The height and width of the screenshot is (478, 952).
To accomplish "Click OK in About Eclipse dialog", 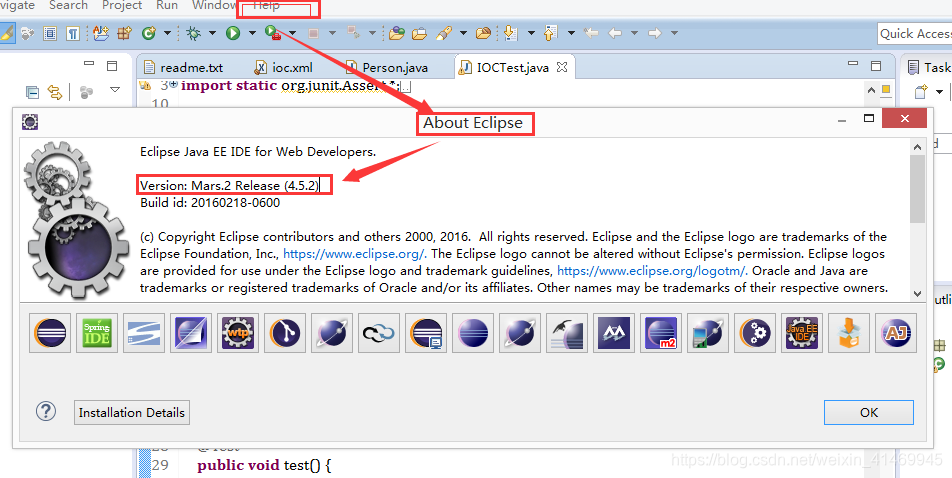I will point(869,412).
